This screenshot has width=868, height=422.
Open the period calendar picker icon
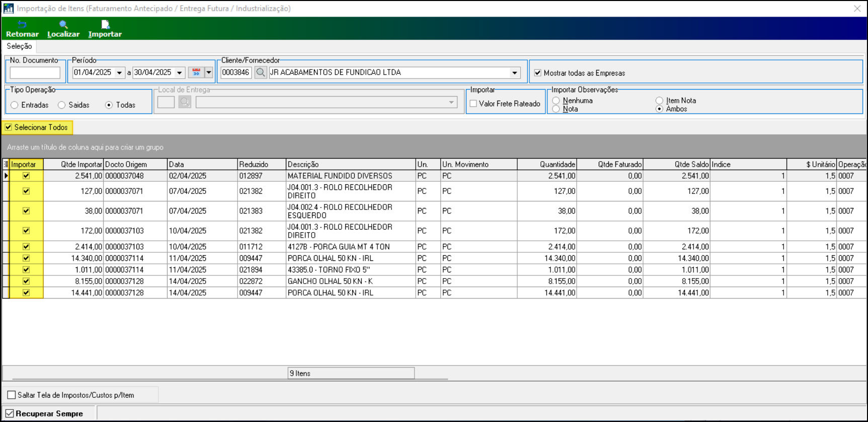point(196,73)
